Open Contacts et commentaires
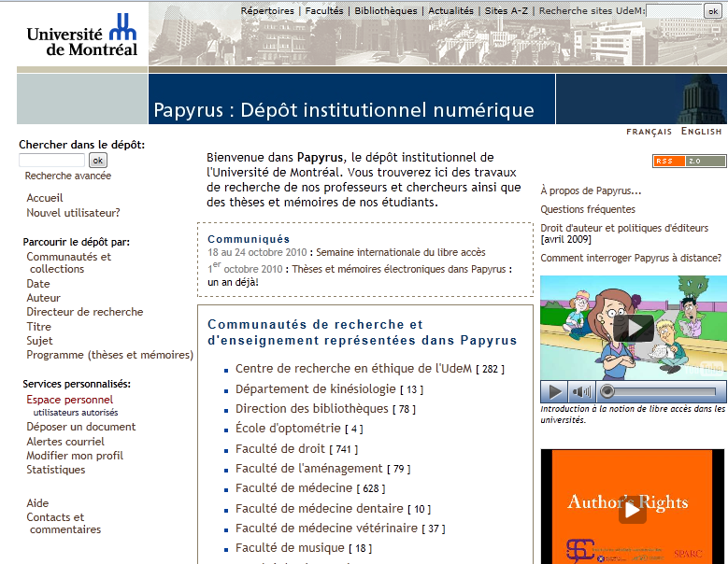This screenshot has height=564, width=728. click(64, 523)
